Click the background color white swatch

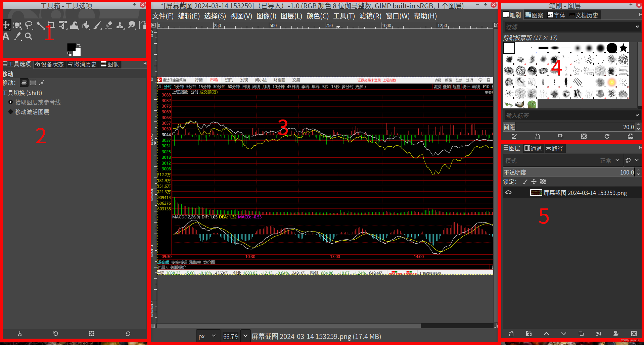click(x=78, y=53)
